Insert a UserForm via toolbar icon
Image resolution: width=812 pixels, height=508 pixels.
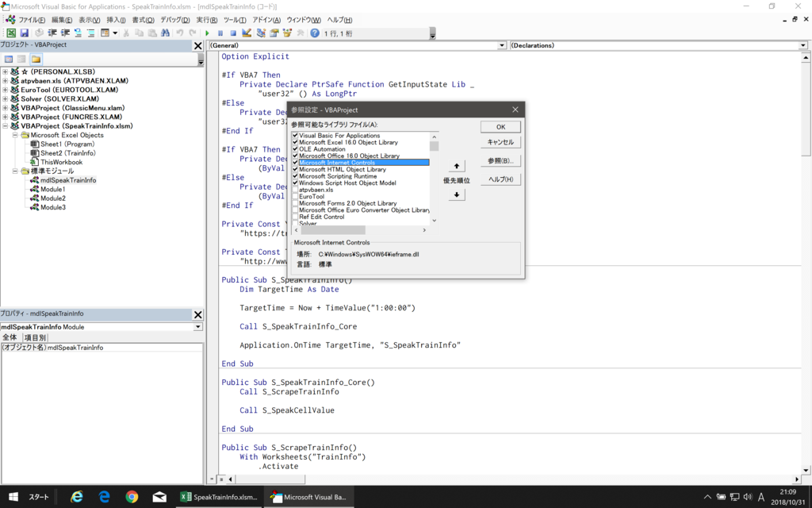(x=105, y=33)
